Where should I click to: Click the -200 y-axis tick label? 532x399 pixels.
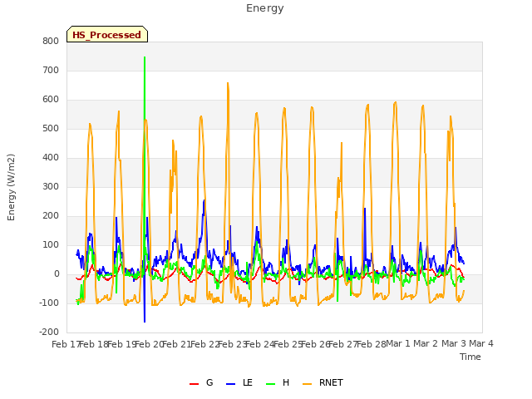coord(49,332)
